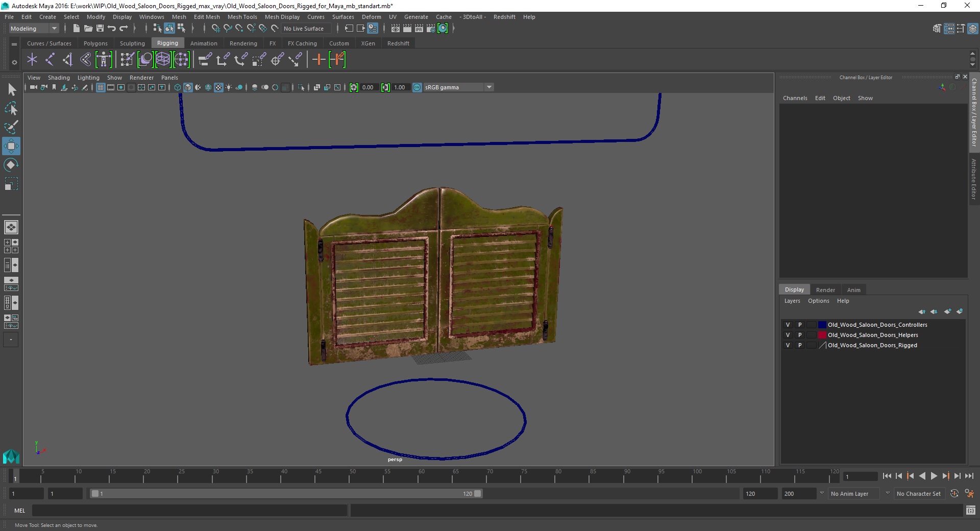Click the Parent constraint shelf icon
The image size is (980, 531).
click(x=205, y=60)
